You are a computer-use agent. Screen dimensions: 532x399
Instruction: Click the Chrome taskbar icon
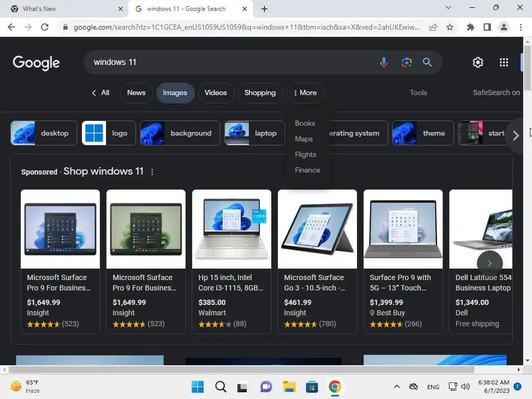pyautogui.click(x=335, y=387)
